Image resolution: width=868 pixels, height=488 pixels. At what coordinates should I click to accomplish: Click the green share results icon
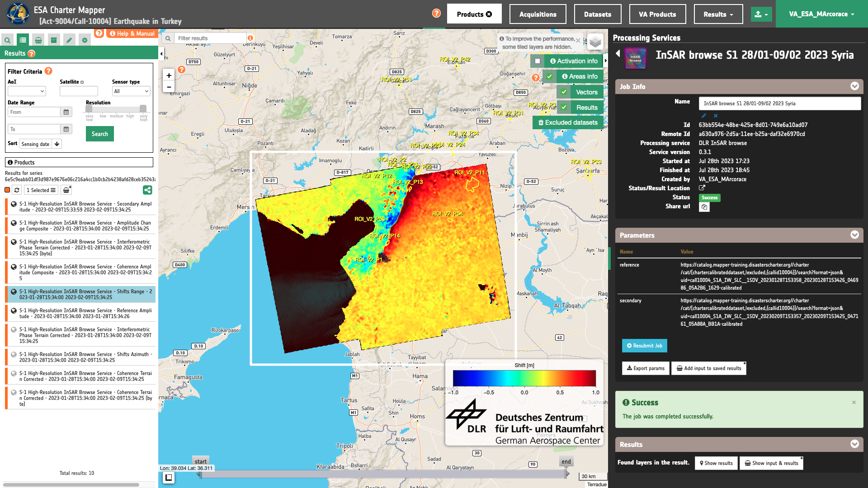click(147, 190)
